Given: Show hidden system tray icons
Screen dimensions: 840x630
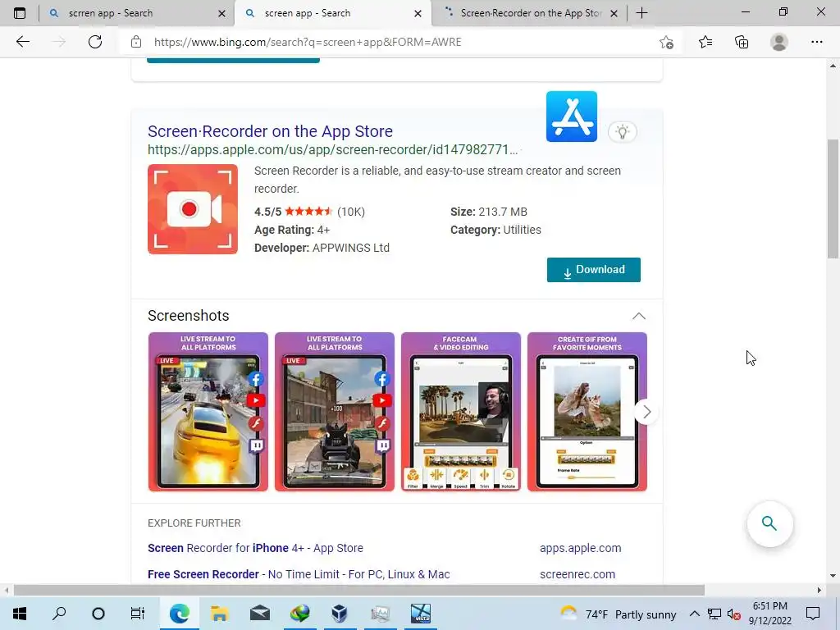Looking at the screenshot, I should click(694, 614).
